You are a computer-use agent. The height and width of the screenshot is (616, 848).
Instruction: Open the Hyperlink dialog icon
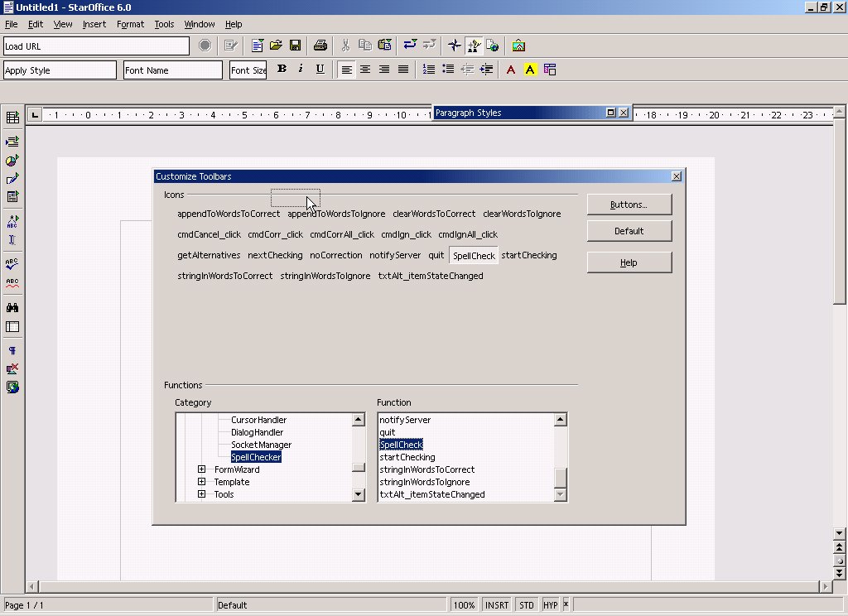coord(493,46)
